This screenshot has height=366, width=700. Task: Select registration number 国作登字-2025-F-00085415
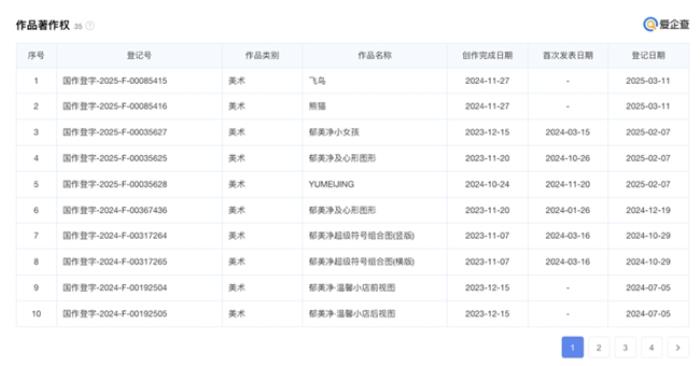point(115,81)
